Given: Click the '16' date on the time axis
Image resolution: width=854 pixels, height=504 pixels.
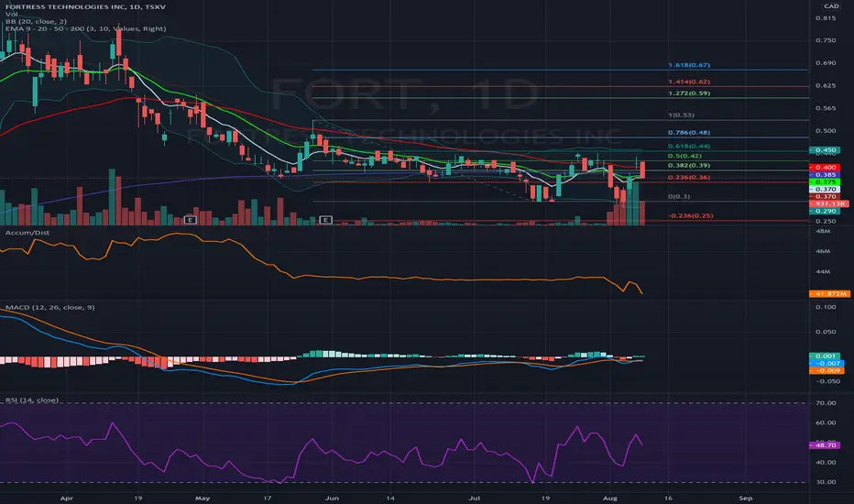Looking at the screenshot, I should tap(668, 498).
